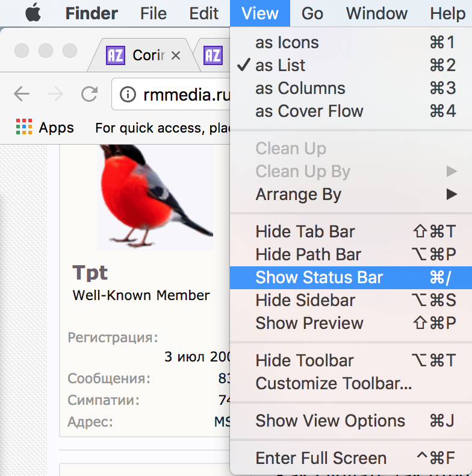The height and width of the screenshot is (476, 472).
Task: Click the Адрес label
Action: tap(90, 422)
